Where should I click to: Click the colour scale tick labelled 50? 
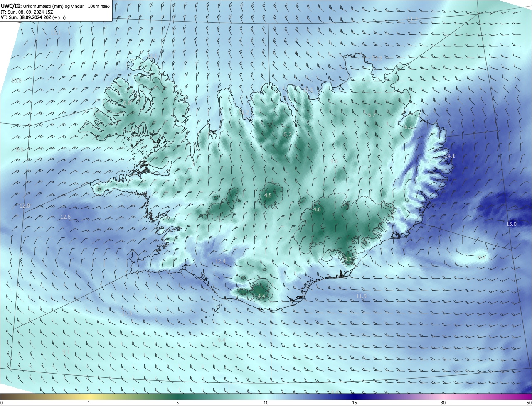point(529,403)
